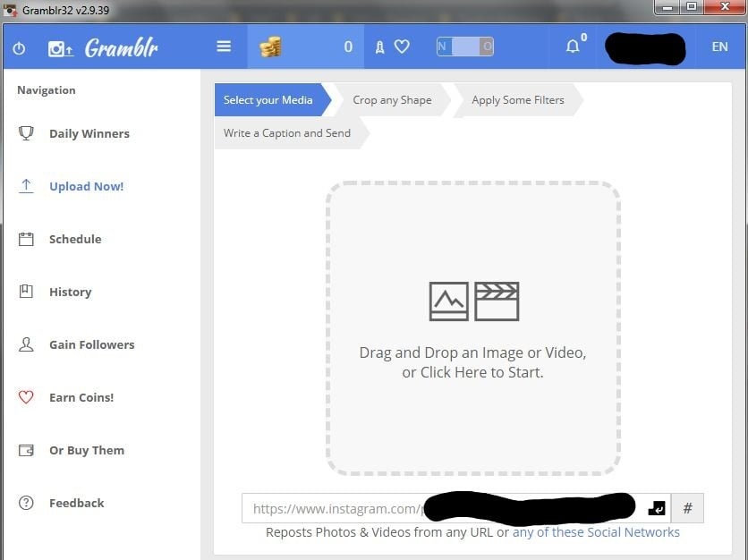
Task: Click the rocket boost icon
Action: coord(379,47)
